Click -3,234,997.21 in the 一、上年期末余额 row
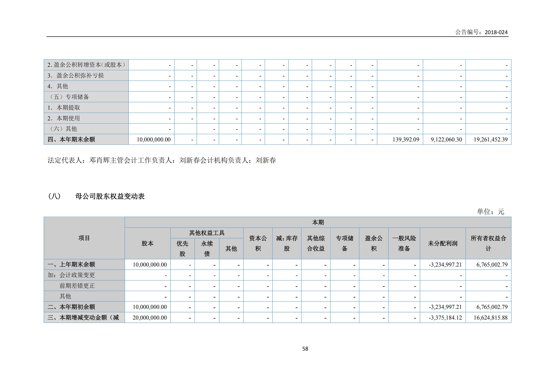Viewport: 555px width, 392px height. 445,265
